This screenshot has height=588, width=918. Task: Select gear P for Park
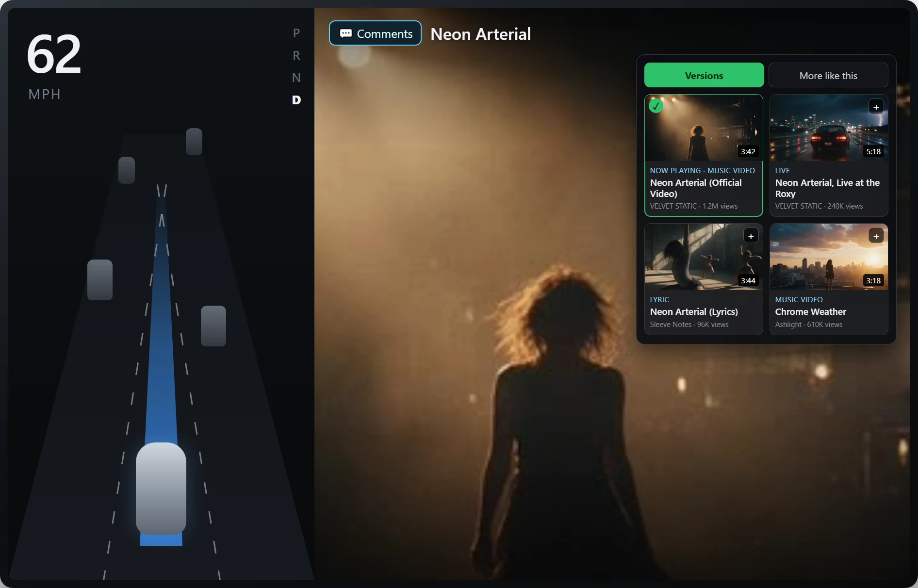pos(296,33)
